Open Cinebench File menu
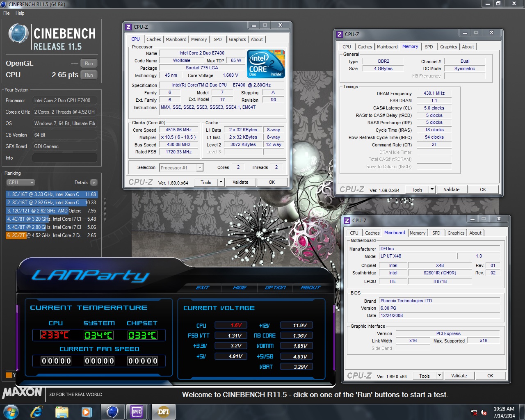525x420 pixels. 7,13
